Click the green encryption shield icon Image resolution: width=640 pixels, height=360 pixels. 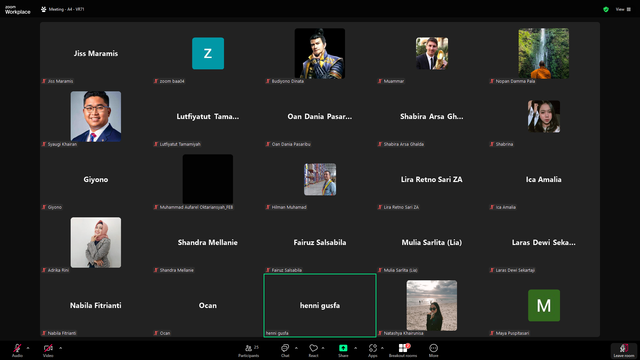coord(606,9)
